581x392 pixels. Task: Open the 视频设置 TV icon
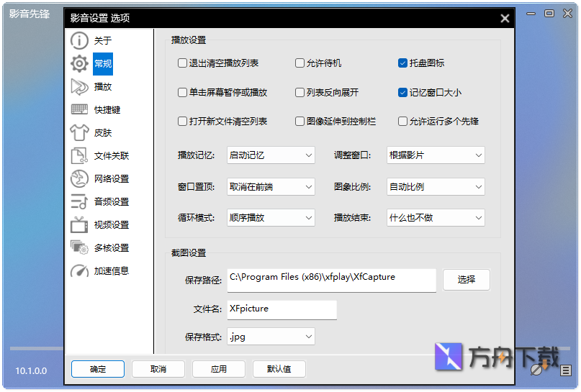(79, 224)
